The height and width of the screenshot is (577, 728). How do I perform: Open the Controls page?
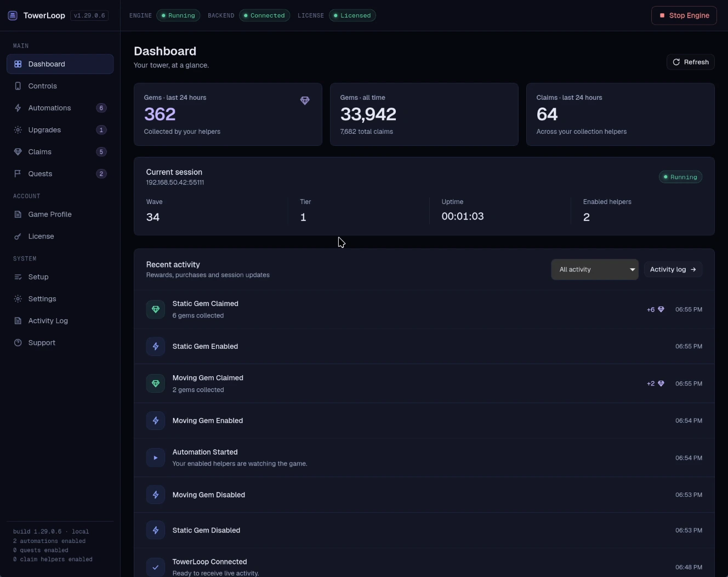(60, 86)
